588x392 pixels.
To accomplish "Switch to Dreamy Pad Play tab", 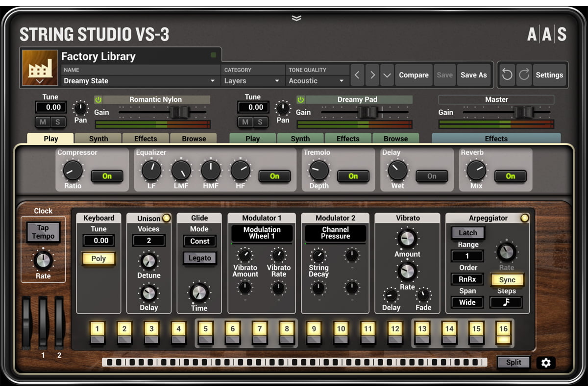I will (x=253, y=139).
